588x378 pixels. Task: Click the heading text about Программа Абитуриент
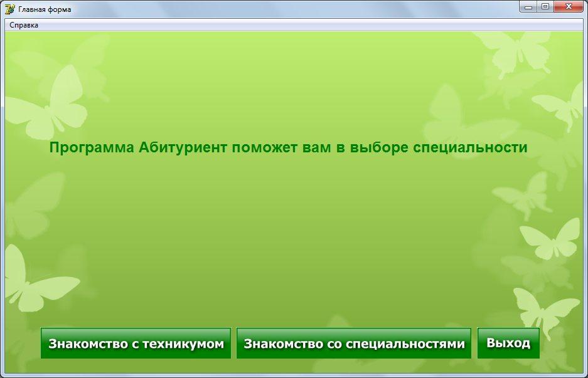[x=289, y=147]
